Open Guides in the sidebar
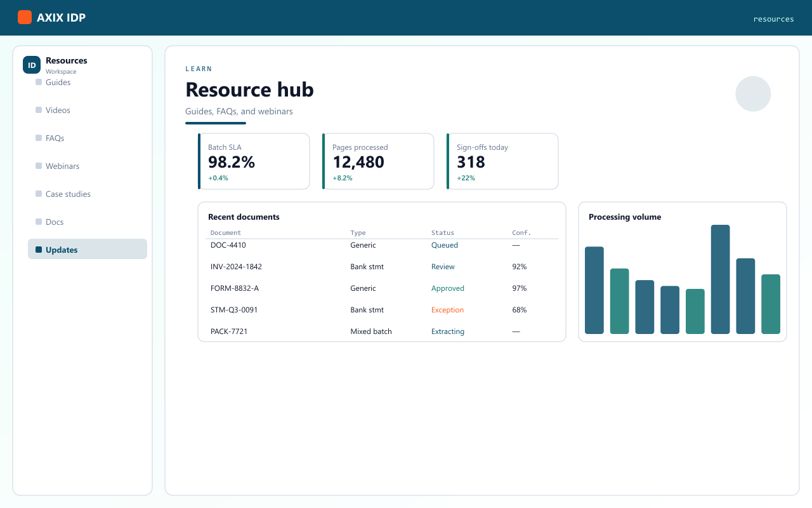Screen dimensions: 812x508 tap(88, 83)
